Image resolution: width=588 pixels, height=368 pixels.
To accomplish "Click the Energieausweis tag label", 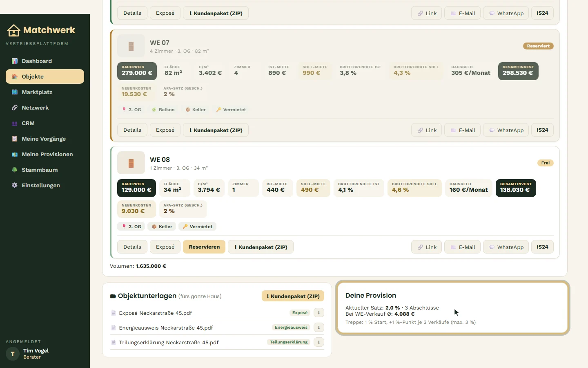I will tap(291, 328).
